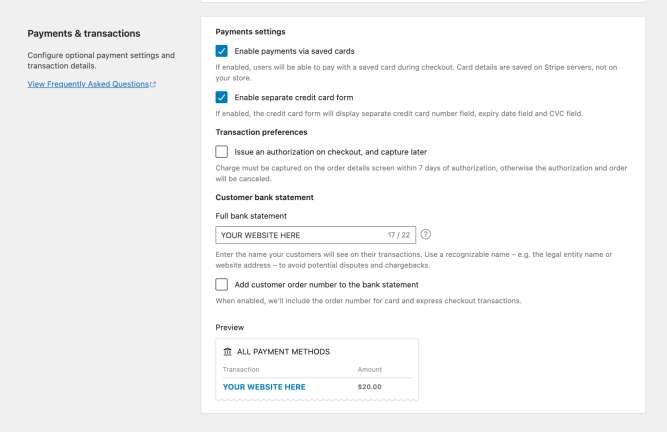The image size is (667, 432).
Task: Open the help icon beside Full bank statement field
Action: [425, 234]
